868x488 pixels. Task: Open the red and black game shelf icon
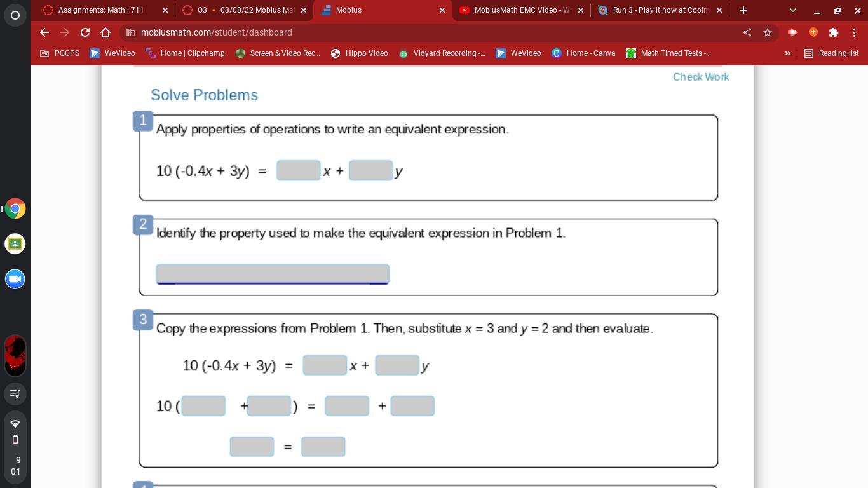(15, 355)
